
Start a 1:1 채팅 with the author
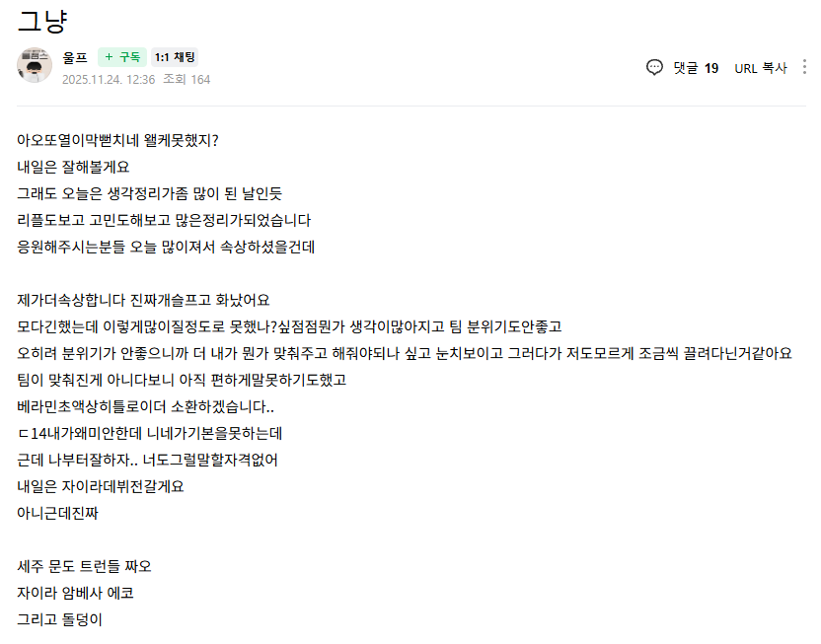175,57
